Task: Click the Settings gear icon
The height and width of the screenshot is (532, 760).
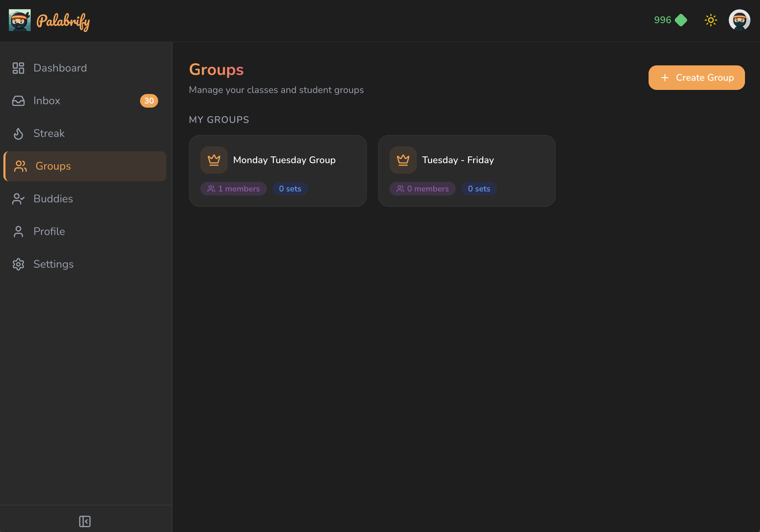Action: [x=18, y=264]
